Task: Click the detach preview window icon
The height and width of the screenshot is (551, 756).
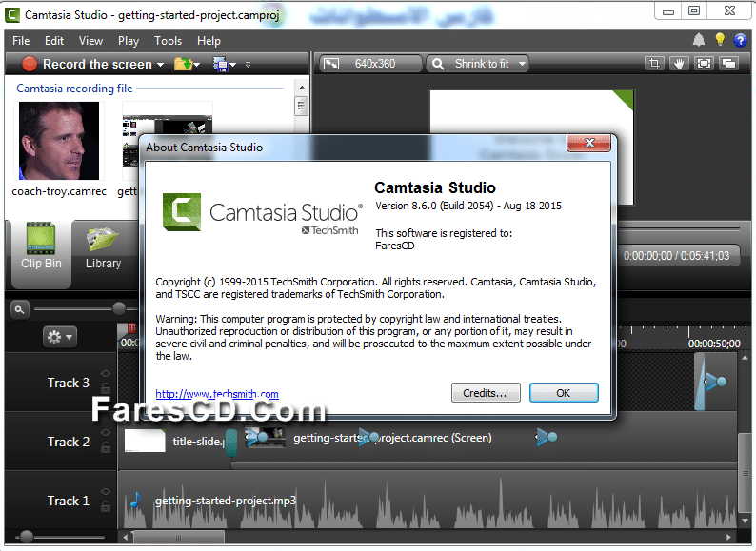Action: click(x=729, y=63)
